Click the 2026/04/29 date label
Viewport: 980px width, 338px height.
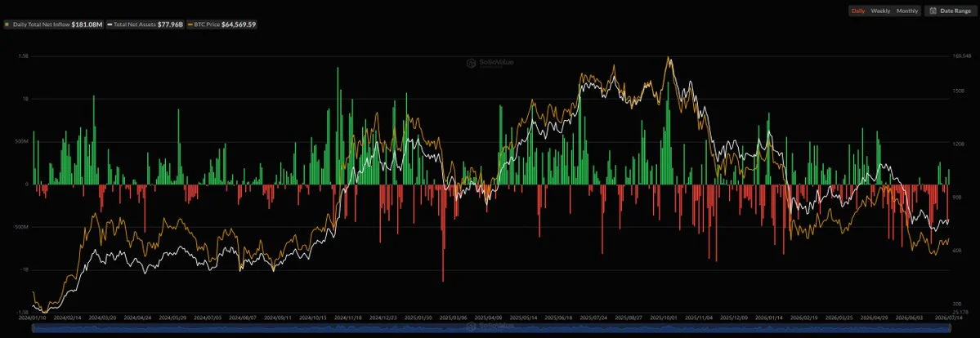click(x=875, y=318)
